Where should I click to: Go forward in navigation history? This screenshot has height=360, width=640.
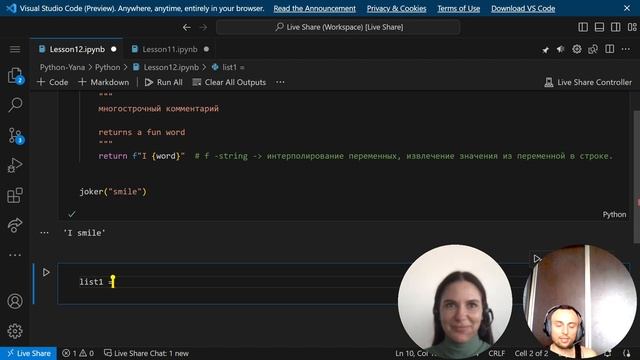(203, 27)
